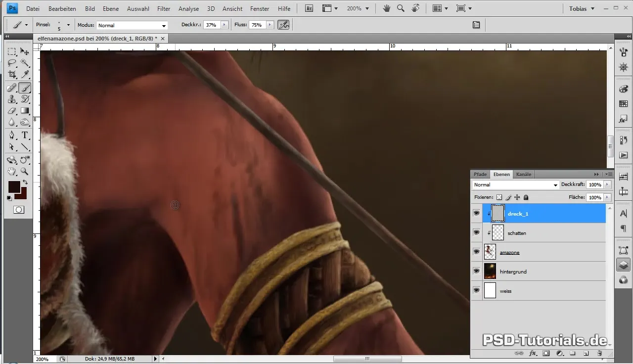This screenshot has width=633, height=364.
Task: Hide the amazone layer
Action: [x=476, y=252]
